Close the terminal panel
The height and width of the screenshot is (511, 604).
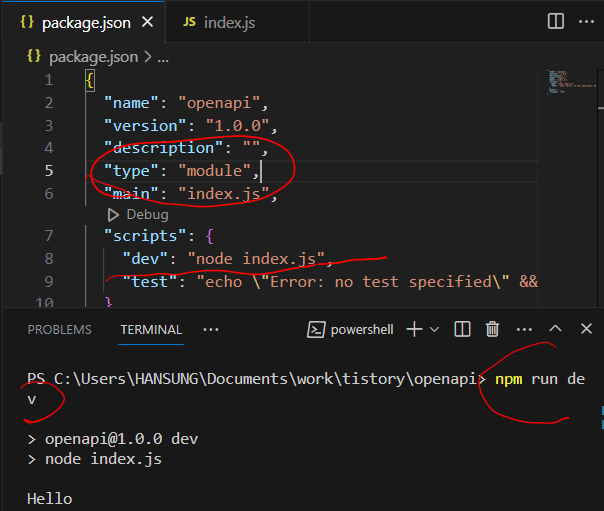(x=586, y=329)
